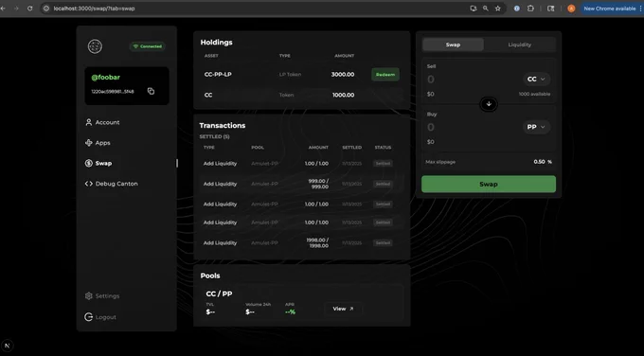Click the blue extension icon in toolbar
Screen dimensions: 644x356
tap(517, 9)
